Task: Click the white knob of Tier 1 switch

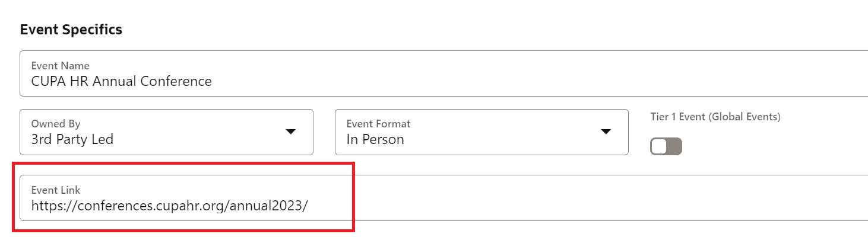Action: (x=659, y=146)
